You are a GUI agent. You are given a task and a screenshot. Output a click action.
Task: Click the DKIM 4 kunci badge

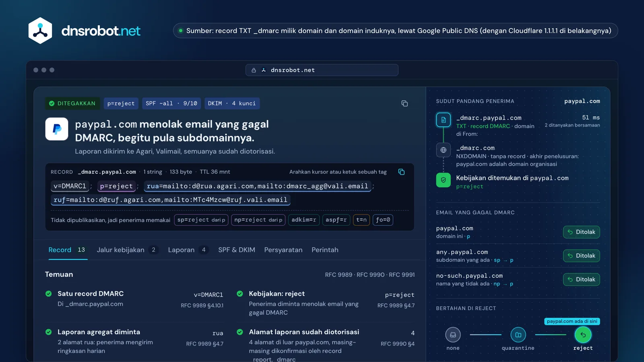[232, 103]
